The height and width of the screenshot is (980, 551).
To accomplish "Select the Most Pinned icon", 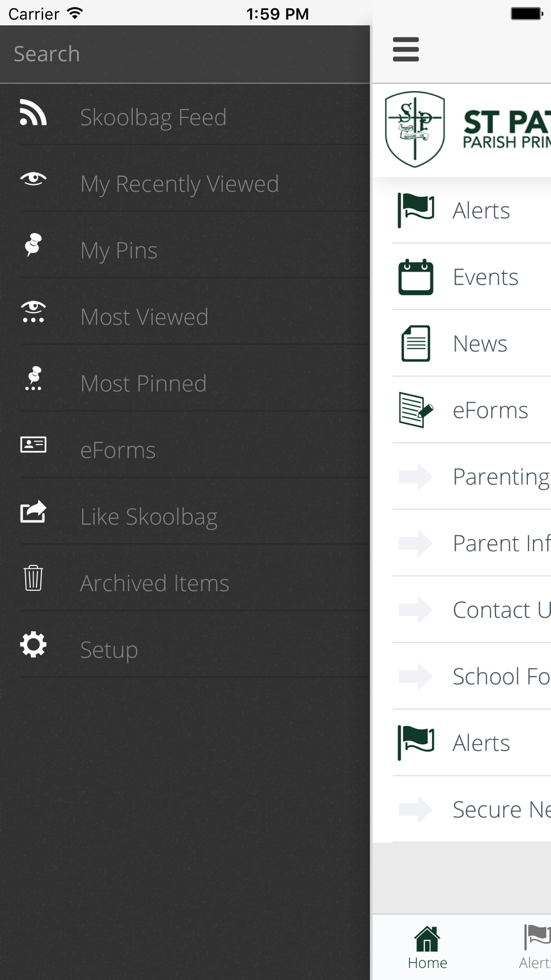I will 33,379.
